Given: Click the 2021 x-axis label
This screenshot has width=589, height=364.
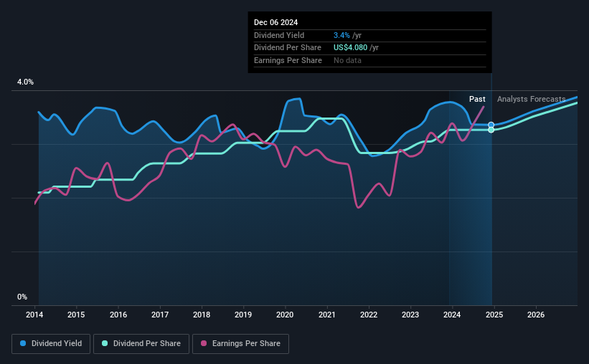Looking at the screenshot, I should click(327, 315).
